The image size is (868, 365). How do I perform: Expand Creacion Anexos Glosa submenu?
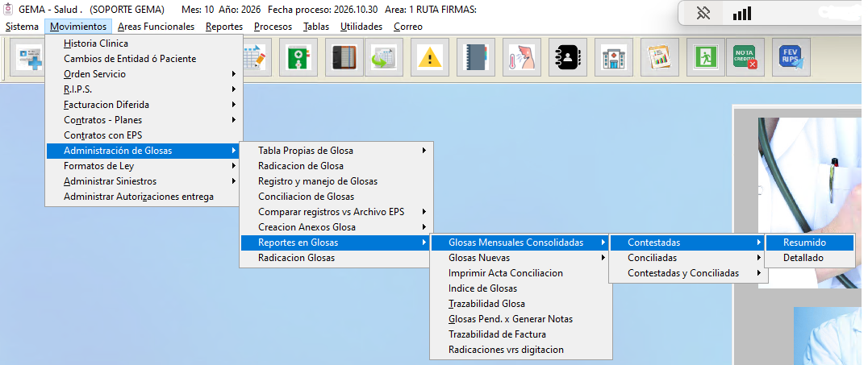coord(336,226)
